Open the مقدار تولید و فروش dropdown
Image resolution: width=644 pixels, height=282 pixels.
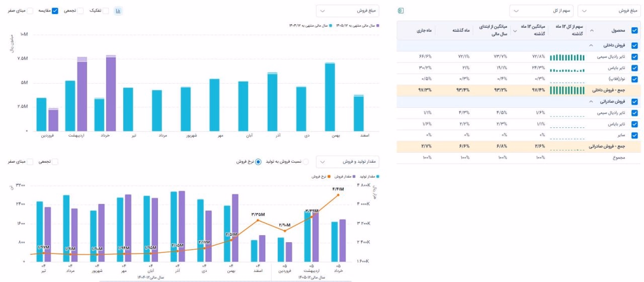click(348, 162)
